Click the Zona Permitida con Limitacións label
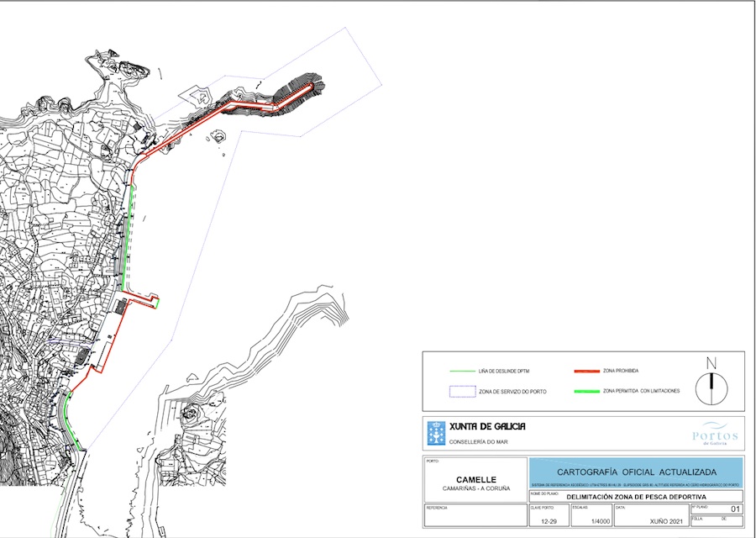The image size is (756, 538). pyautogui.click(x=641, y=392)
